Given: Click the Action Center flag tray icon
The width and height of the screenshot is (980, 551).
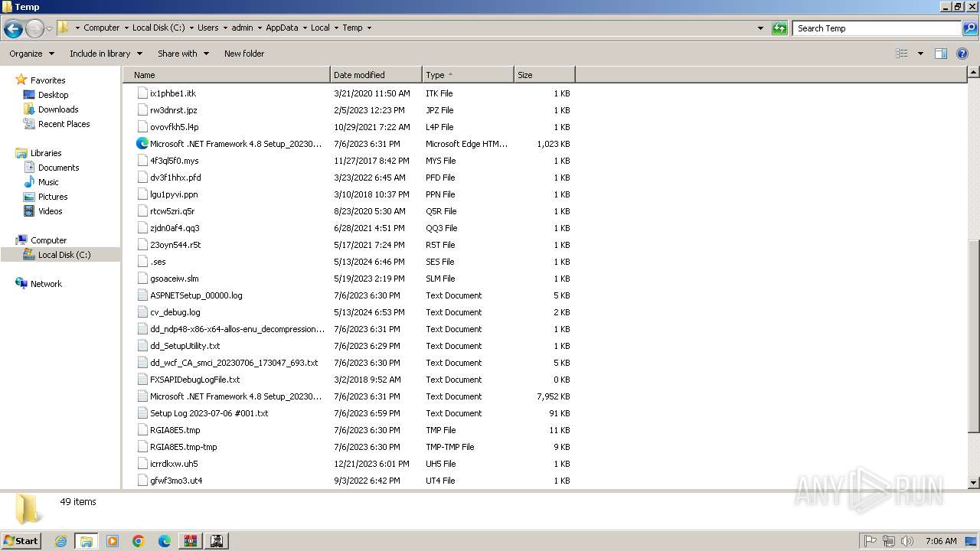Looking at the screenshot, I should pos(870,541).
